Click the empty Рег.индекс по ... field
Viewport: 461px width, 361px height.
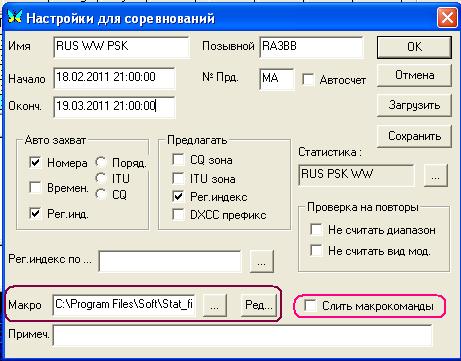tap(170, 261)
